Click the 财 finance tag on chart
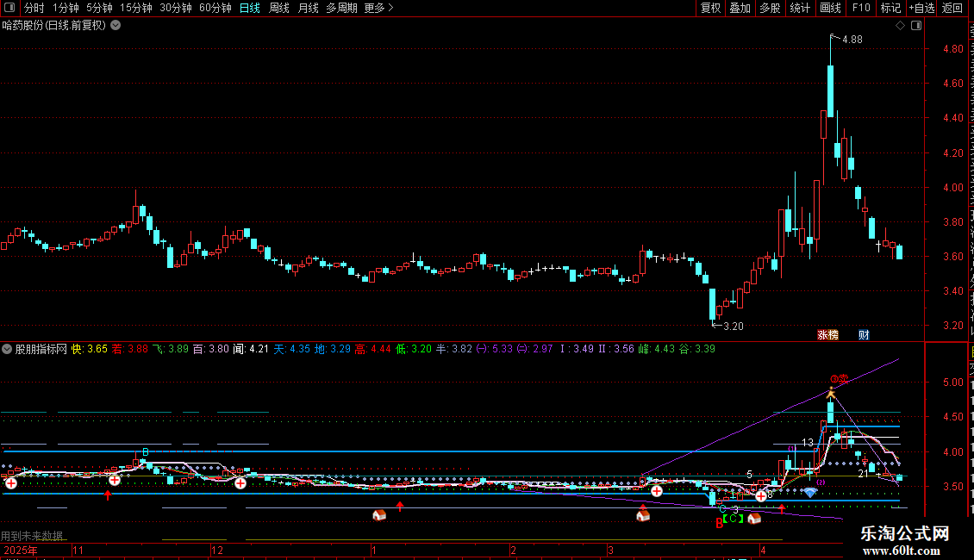The width and height of the screenshot is (974, 560). pyautogui.click(x=864, y=334)
